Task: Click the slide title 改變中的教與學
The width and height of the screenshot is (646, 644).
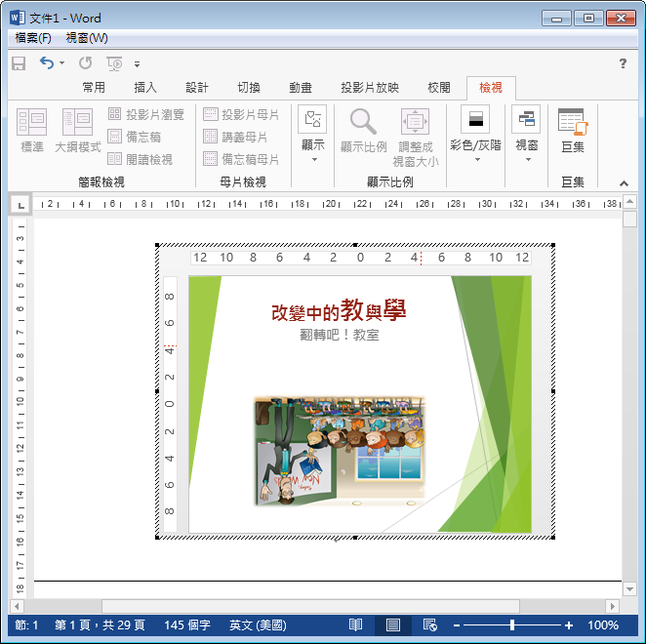Action: pos(339,310)
